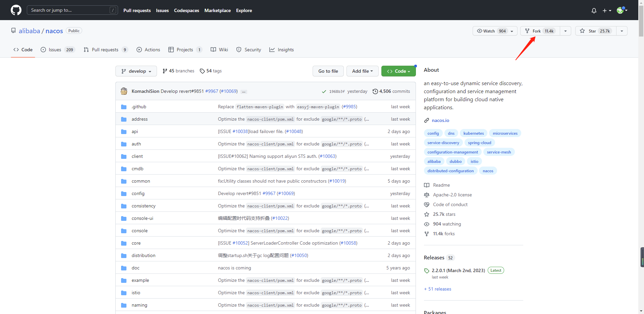Open Marketplace in top navigation
Image resolution: width=644 pixels, height=314 pixels.
click(217, 10)
